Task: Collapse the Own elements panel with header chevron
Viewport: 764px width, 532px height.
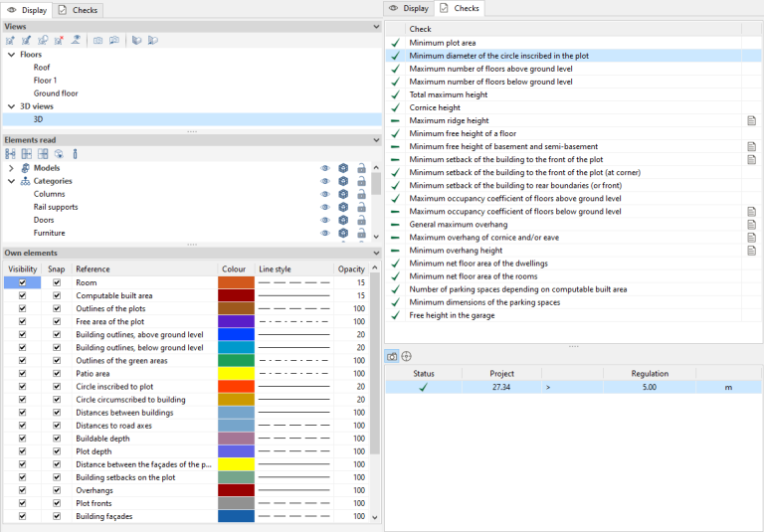Action: pyautogui.click(x=376, y=254)
